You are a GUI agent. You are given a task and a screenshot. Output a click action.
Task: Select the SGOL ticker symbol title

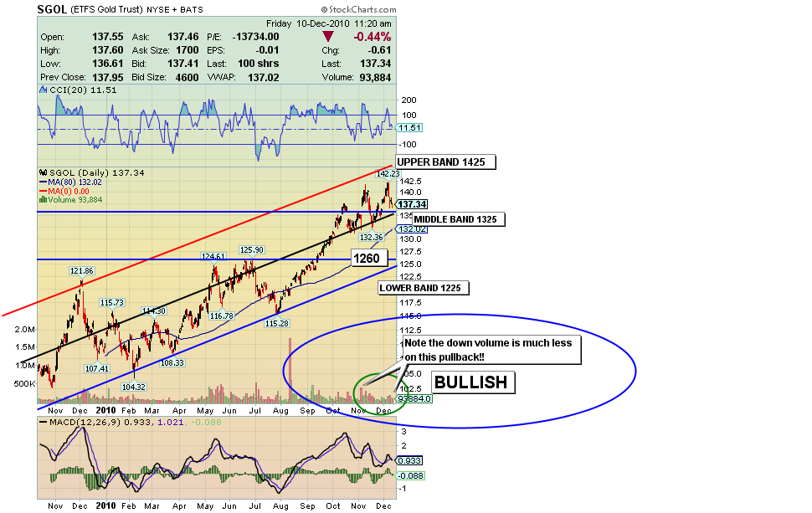click(x=52, y=9)
